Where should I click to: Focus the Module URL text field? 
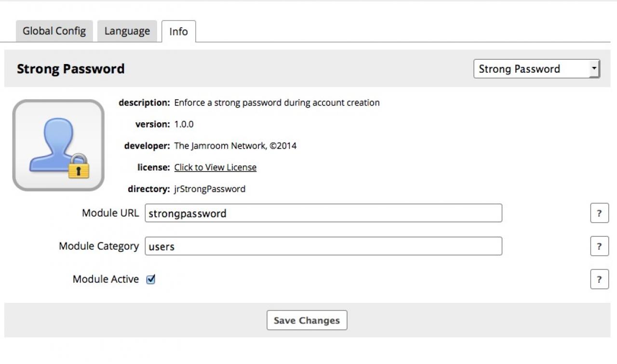coord(323,213)
